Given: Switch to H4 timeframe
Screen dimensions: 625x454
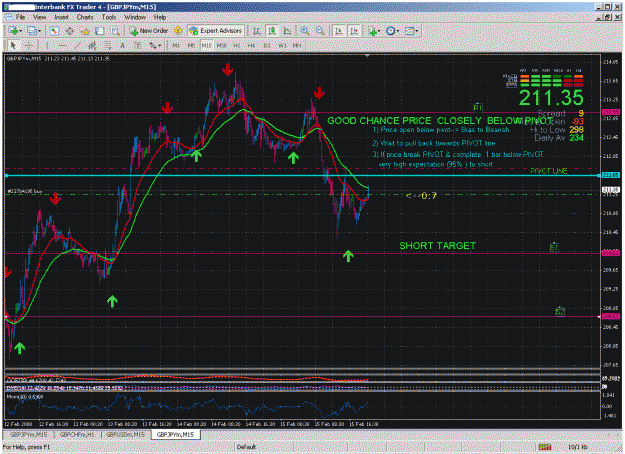Looking at the screenshot, I should 251,45.
